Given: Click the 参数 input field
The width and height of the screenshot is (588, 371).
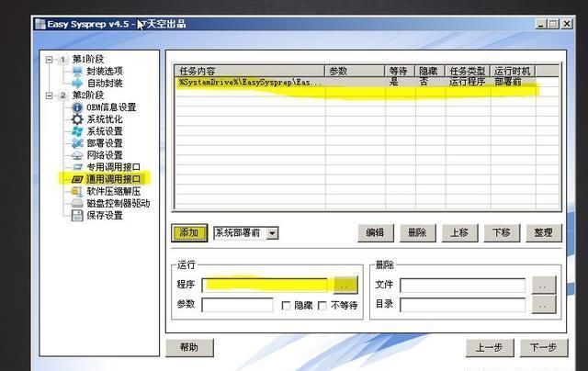Looking at the screenshot, I should 237,305.
